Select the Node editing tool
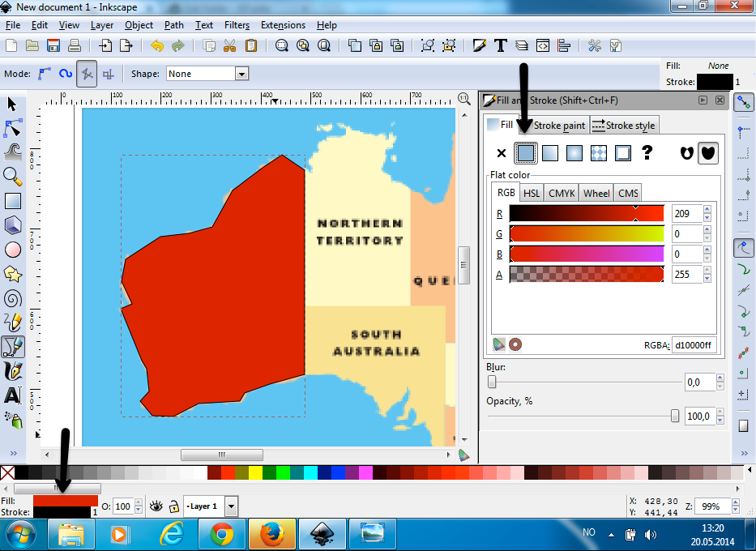Viewport: 756px width, 551px height. (13, 128)
